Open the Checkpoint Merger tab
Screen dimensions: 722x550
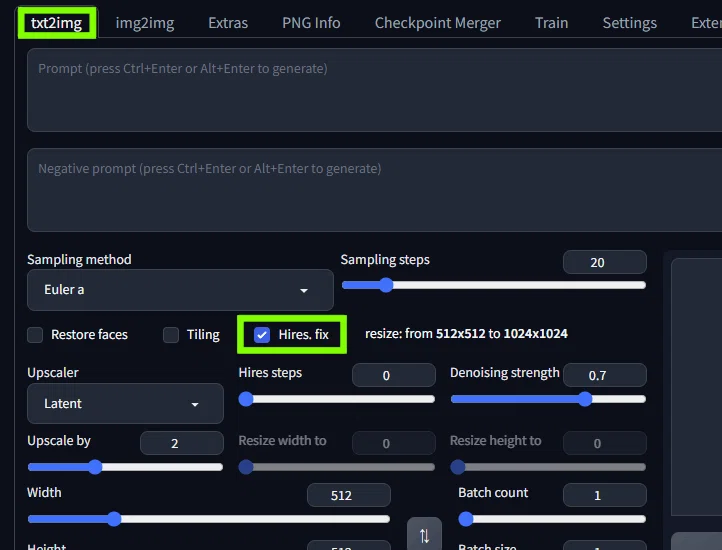click(x=437, y=23)
